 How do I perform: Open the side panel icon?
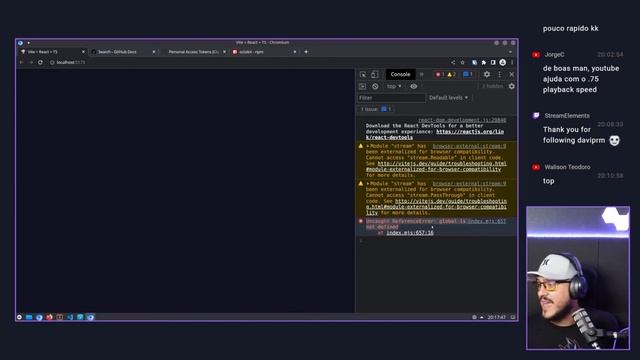tap(493, 62)
